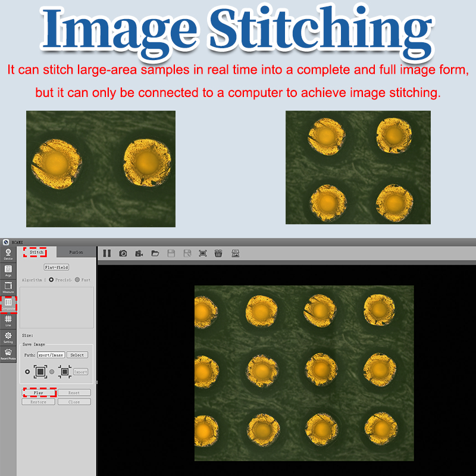Click the trash bin icon in the toolbar
Viewport: 476px width, 476px height.
point(218,253)
